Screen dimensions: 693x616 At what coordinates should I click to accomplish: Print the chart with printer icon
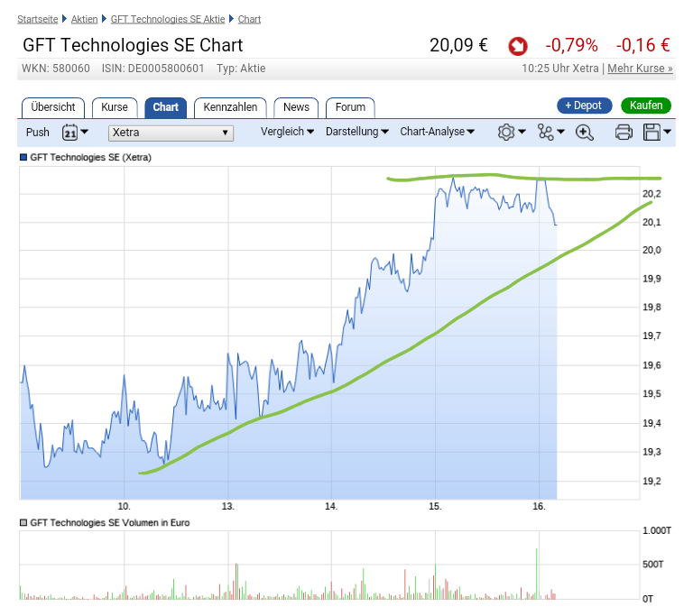pos(624,132)
